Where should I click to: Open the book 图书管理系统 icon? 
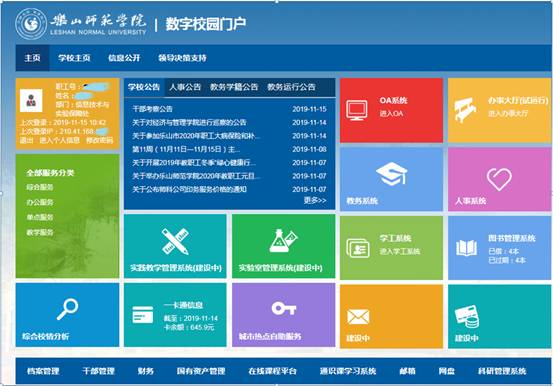(466, 248)
